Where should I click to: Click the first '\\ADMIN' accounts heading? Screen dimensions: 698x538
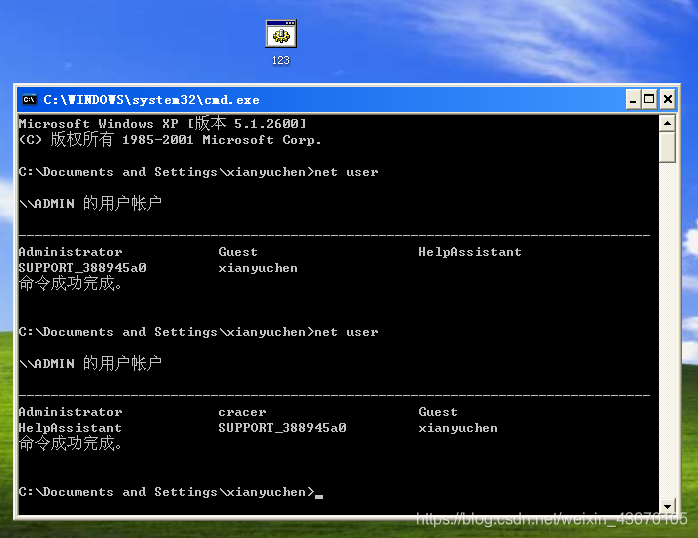[90, 204]
